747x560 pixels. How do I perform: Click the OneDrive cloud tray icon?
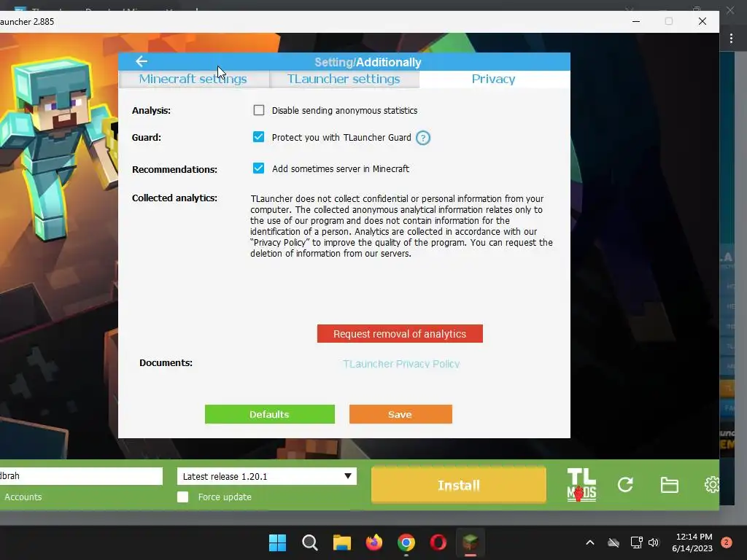(x=614, y=542)
